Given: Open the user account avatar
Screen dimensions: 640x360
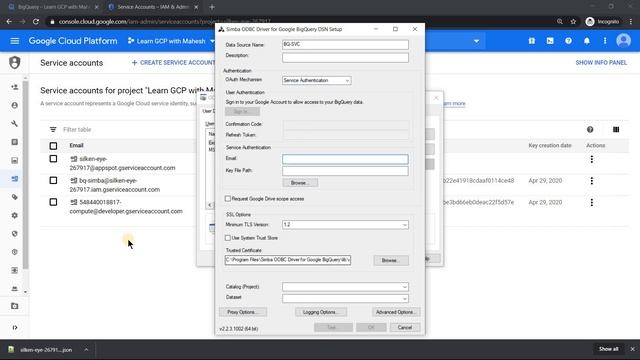Looking at the screenshot, I should click(x=623, y=41).
